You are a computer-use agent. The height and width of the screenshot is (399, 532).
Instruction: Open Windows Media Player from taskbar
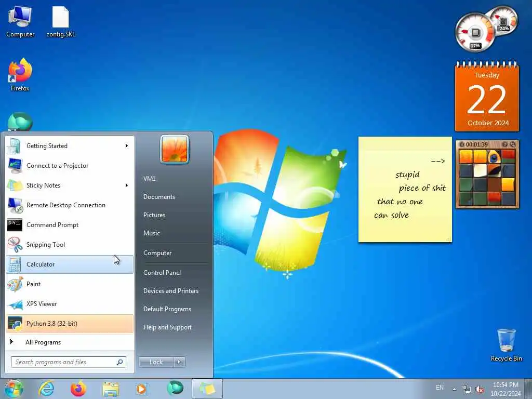pos(141,389)
